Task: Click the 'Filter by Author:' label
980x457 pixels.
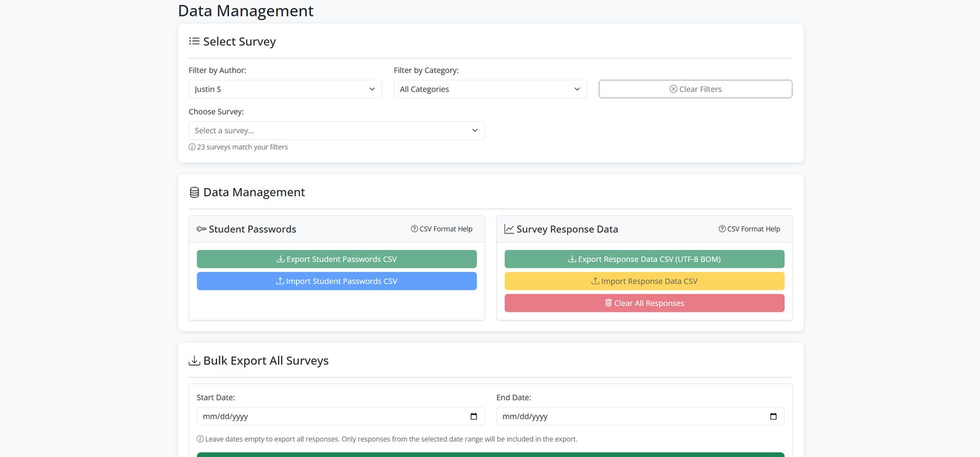Action: tap(217, 70)
